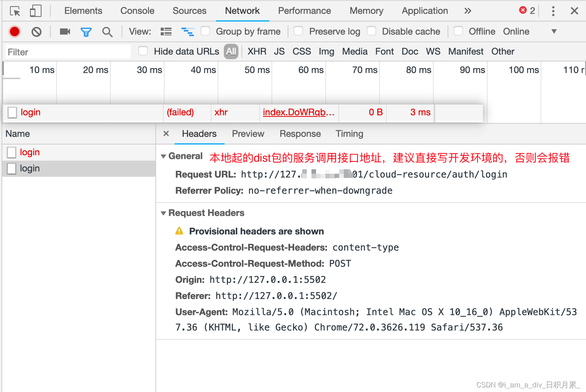This screenshot has width=586, height=392.
Task: Switch to the Console tab
Action: (x=137, y=11)
